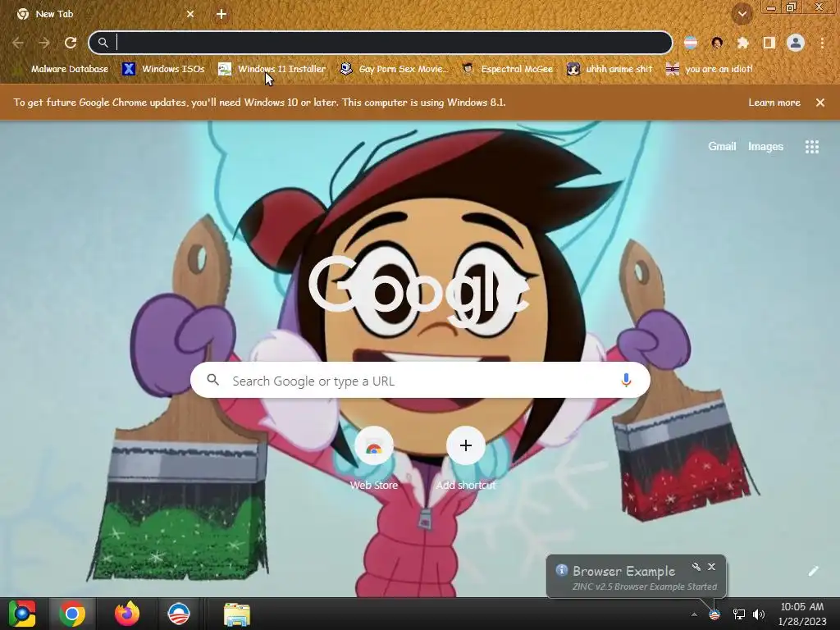The image size is (840, 630).
Task: Focus the Chrome address bar
Action: 381,43
